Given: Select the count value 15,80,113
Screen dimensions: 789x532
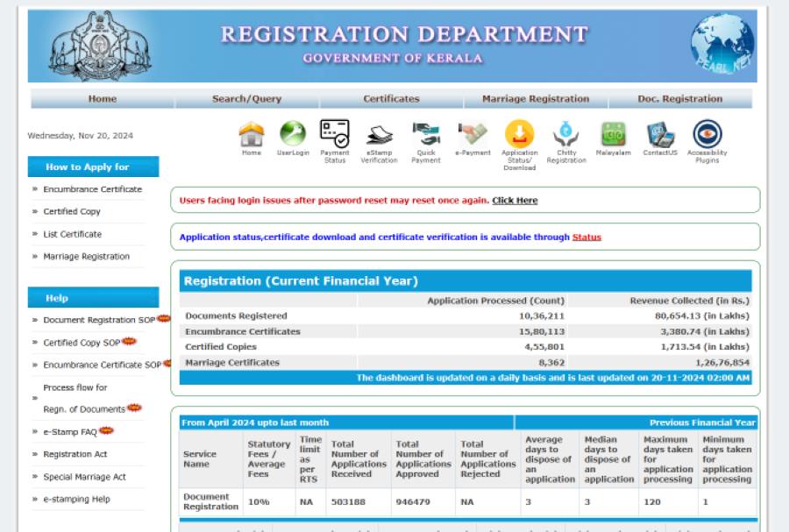Looking at the screenshot, I should click(x=542, y=331).
